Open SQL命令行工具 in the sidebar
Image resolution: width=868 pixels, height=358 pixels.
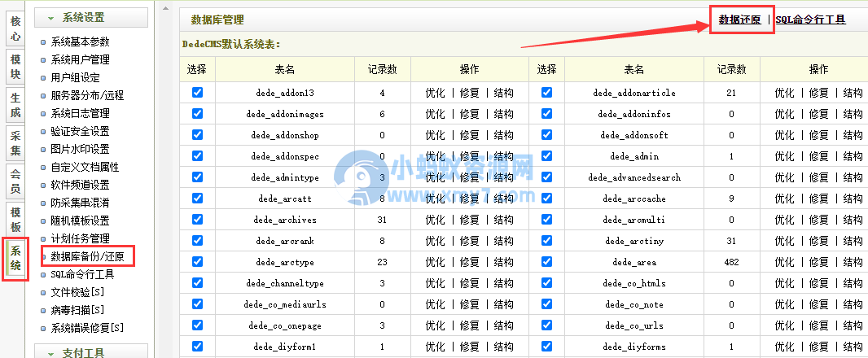point(82,274)
